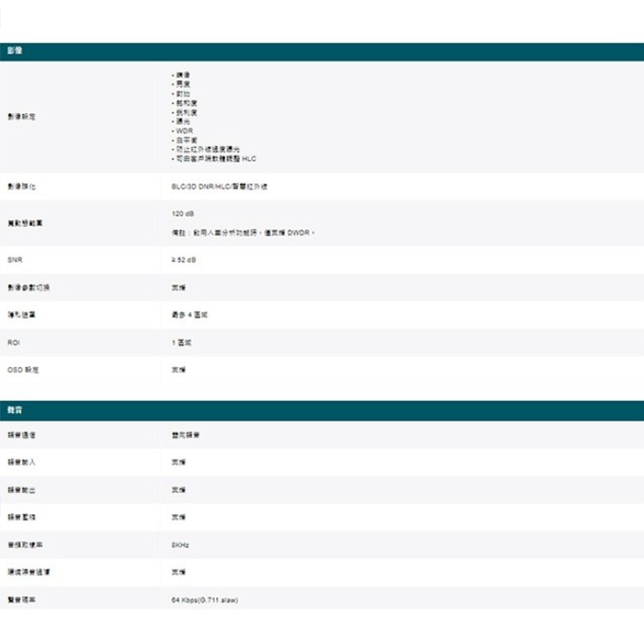The image size is (644, 644).
Task: Click the bullet line ending in HLC
Action: click(213, 158)
